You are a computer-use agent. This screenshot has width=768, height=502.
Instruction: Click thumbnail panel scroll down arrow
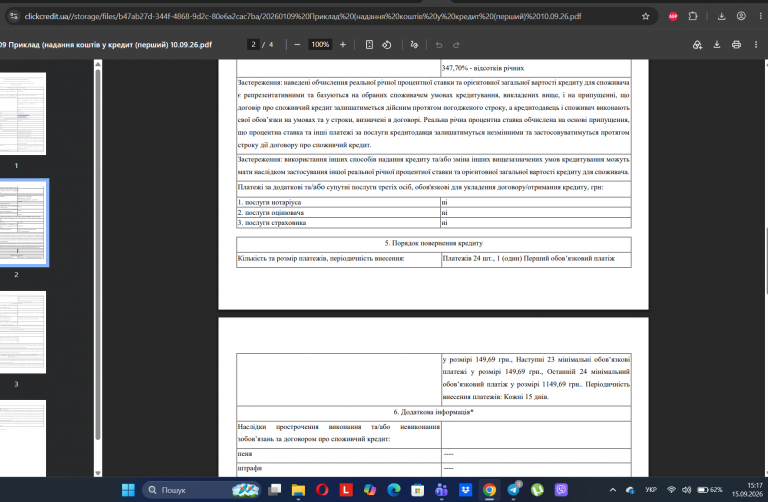click(98, 473)
